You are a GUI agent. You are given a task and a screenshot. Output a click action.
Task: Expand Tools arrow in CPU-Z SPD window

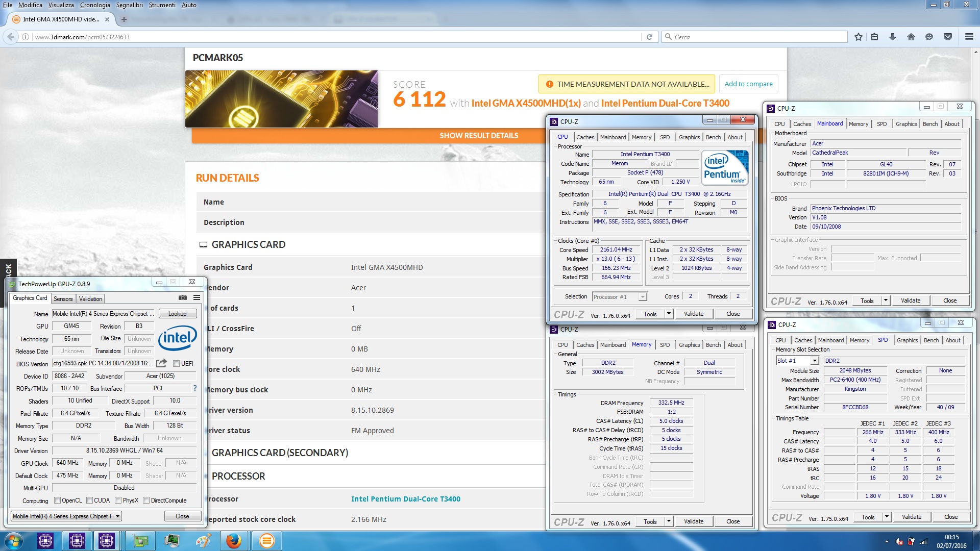(887, 517)
